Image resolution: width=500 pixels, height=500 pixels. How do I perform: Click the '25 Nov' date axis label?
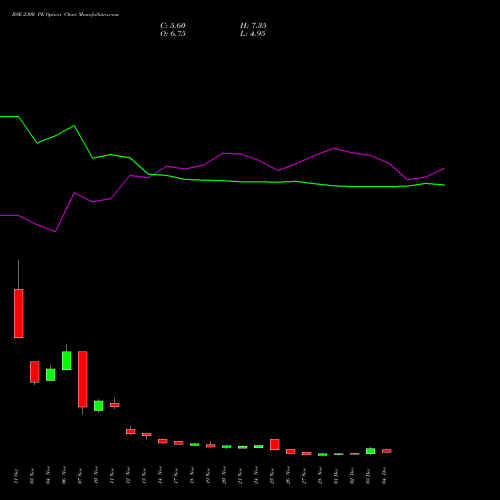tap(272, 476)
